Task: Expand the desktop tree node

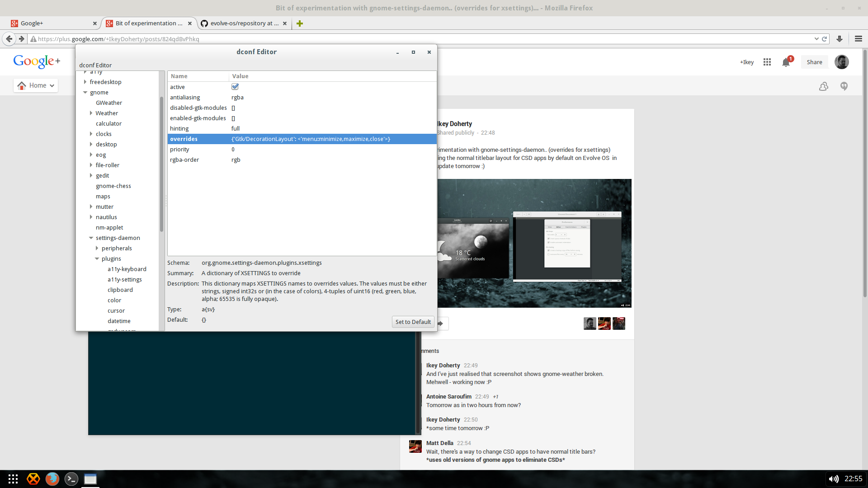Action: coord(91,144)
